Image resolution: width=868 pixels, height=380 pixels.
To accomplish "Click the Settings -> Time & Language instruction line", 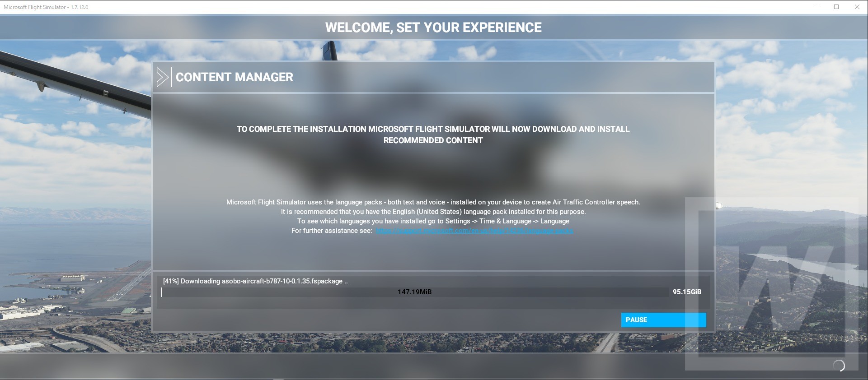I will coord(433,221).
